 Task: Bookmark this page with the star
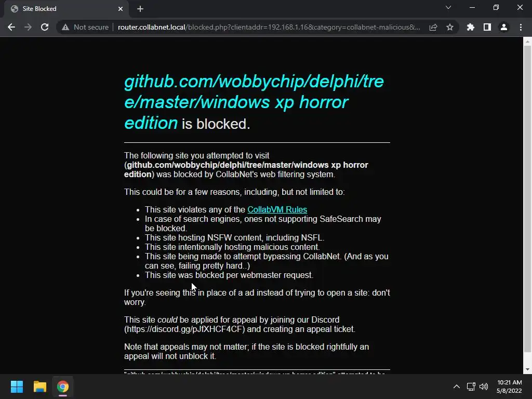point(450,27)
